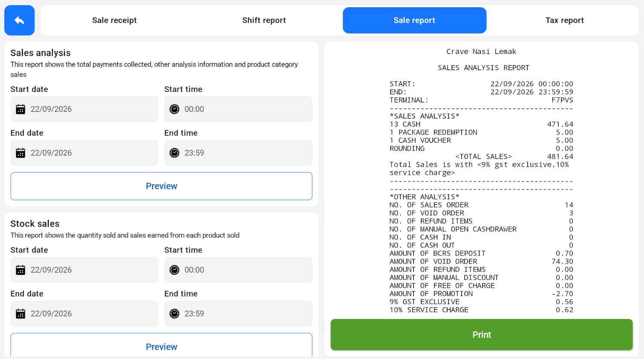Click NO. OF VOID ORDER line

[481, 213]
